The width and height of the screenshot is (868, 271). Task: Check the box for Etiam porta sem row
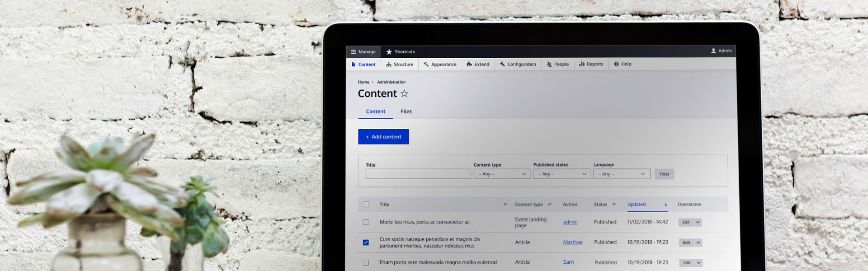point(366,263)
